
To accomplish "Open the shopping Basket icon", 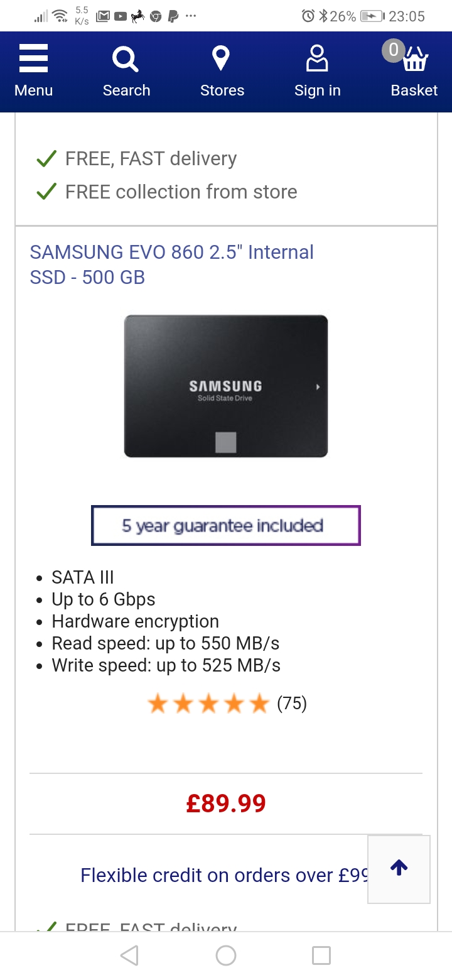I will click(x=415, y=60).
